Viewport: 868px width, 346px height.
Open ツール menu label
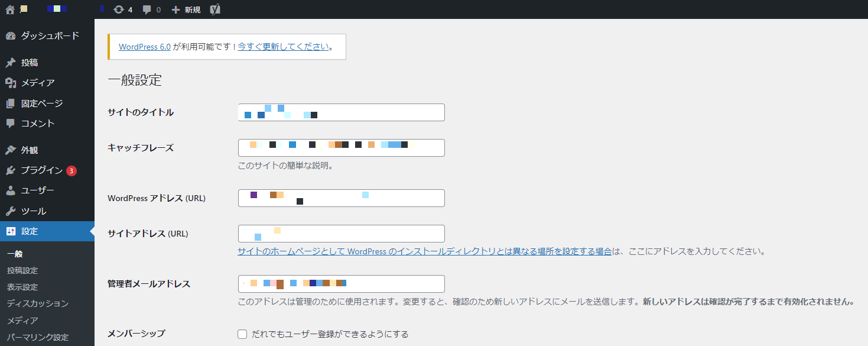34,211
